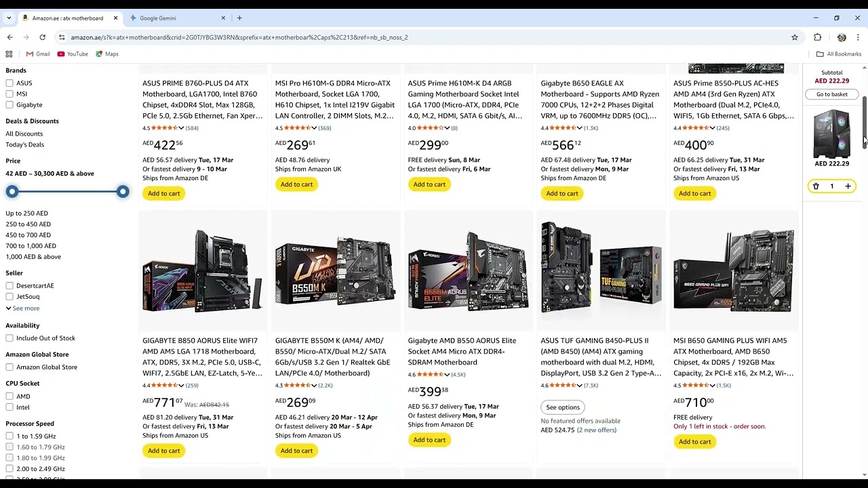Switch to the Google Gemini tab

pyautogui.click(x=178, y=18)
